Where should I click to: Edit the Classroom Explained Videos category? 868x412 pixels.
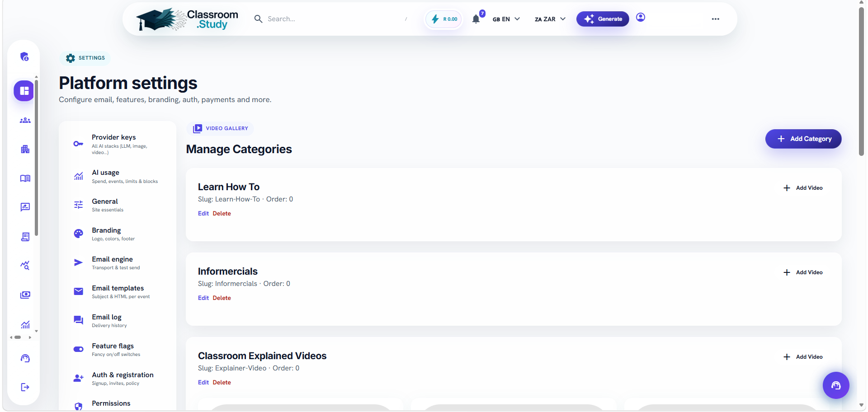[x=203, y=382]
